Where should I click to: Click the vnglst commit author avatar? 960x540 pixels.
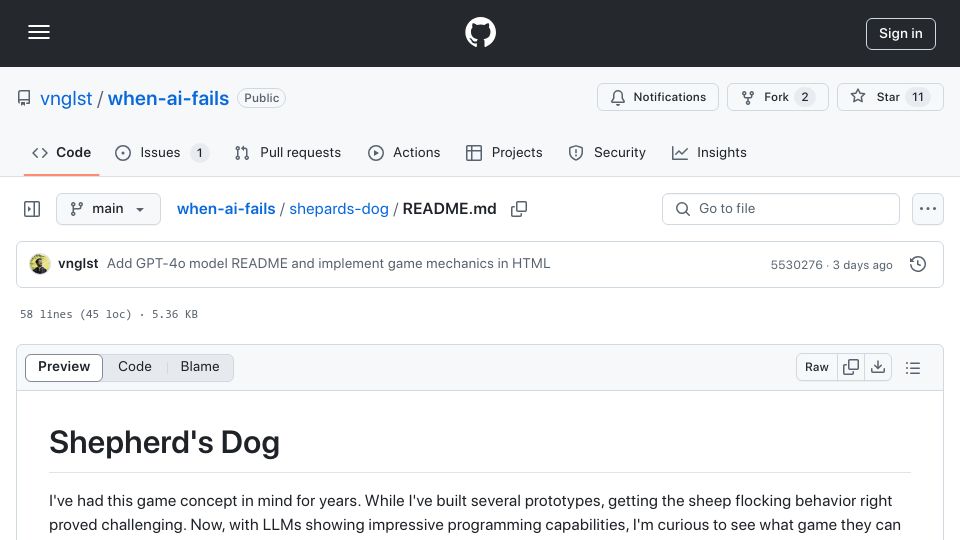(x=40, y=264)
